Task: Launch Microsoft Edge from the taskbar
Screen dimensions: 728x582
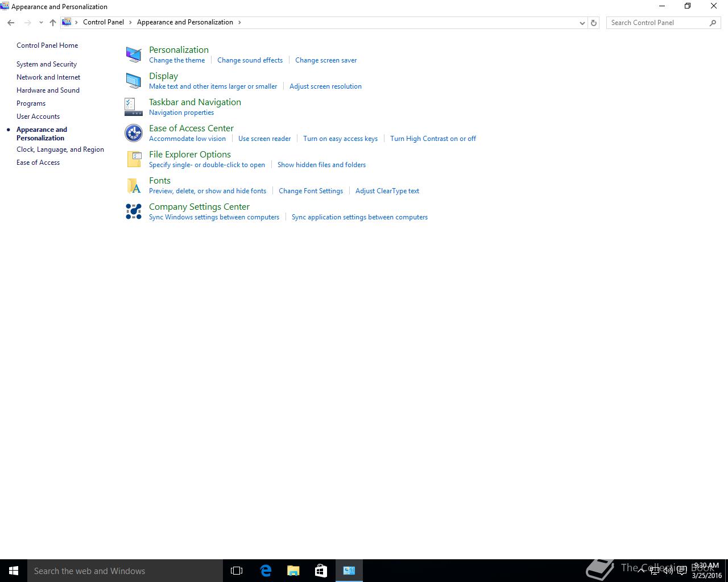Action: [x=265, y=571]
